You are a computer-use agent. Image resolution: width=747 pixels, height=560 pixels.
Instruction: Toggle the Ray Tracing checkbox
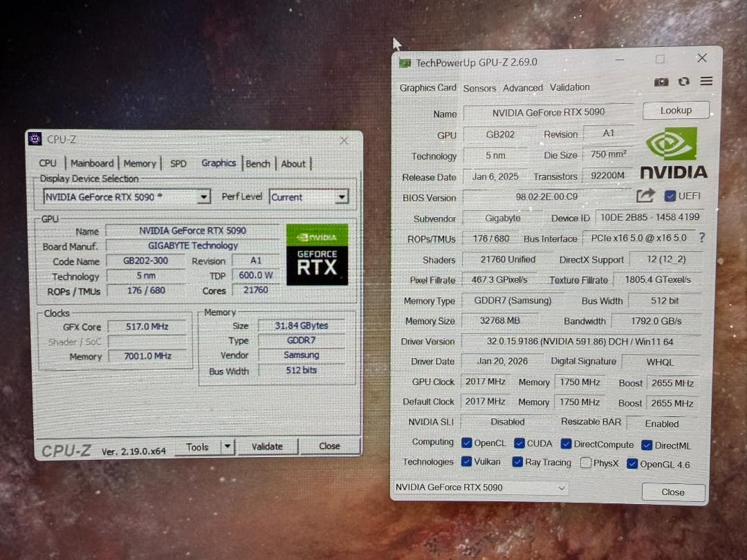(x=517, y=462)
